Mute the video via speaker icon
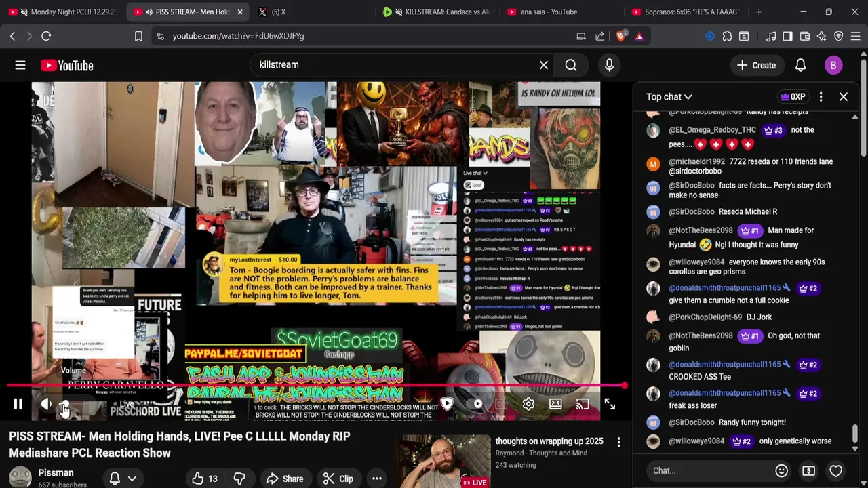This screenshot has height=488, width=868. click(x=46, y=404)
